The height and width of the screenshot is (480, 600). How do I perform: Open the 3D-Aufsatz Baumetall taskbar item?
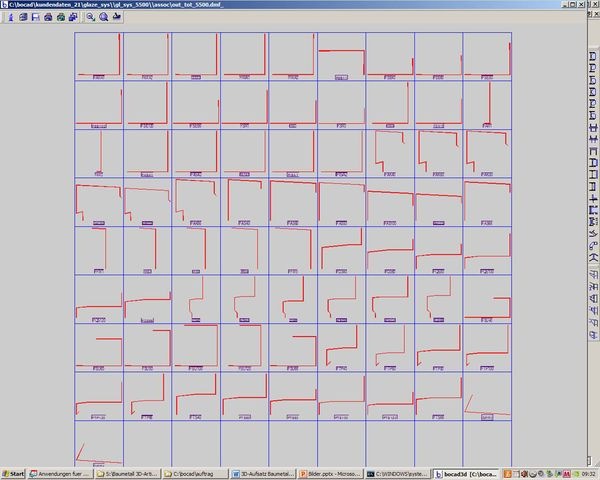pyautogui.click(x=262, y=473)
